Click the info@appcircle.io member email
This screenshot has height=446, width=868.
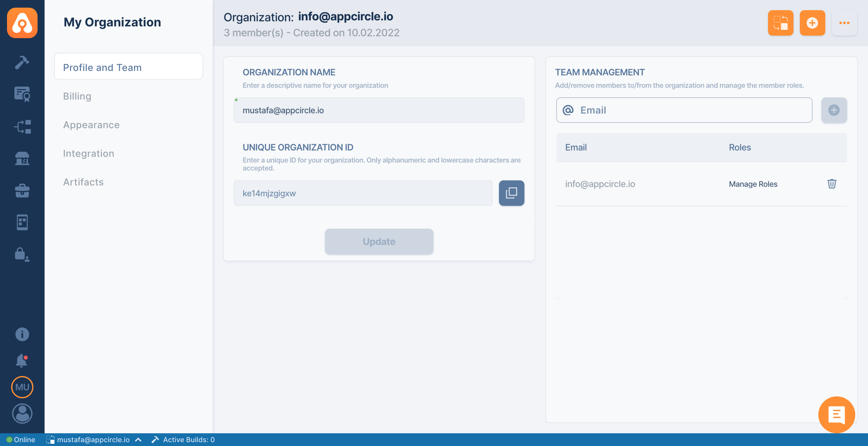click(600, 184)
